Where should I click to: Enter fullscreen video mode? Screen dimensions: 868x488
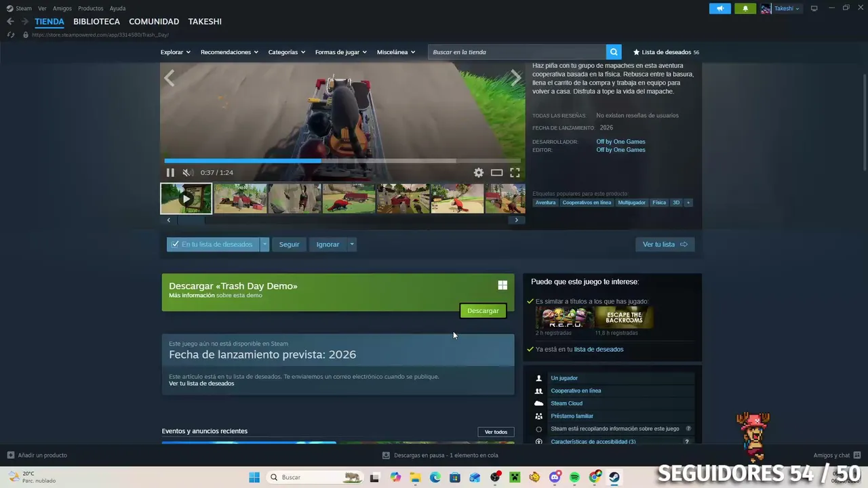coord(515,173)
